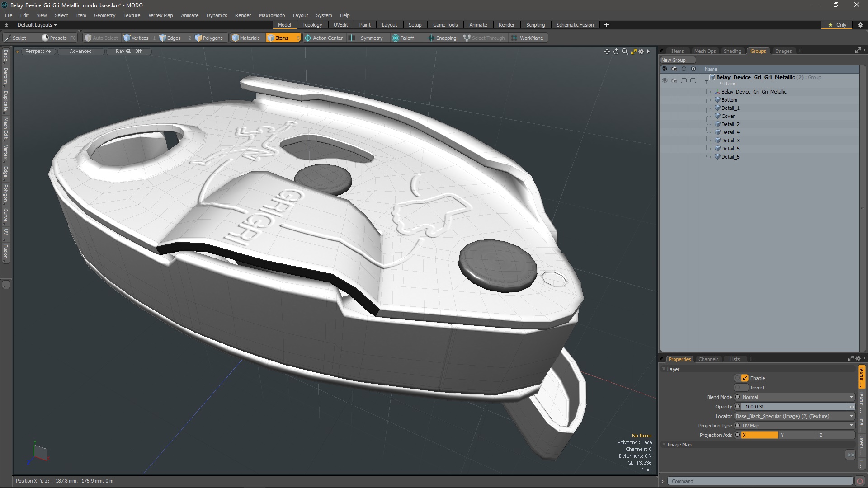
Task: Click the viewport zoom magnifier icon
Action: [625, 52]
